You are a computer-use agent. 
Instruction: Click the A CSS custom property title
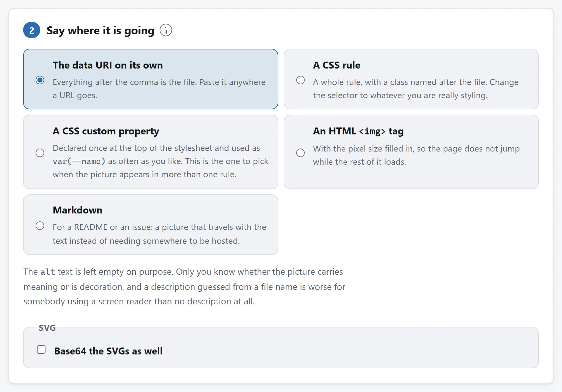106,131
